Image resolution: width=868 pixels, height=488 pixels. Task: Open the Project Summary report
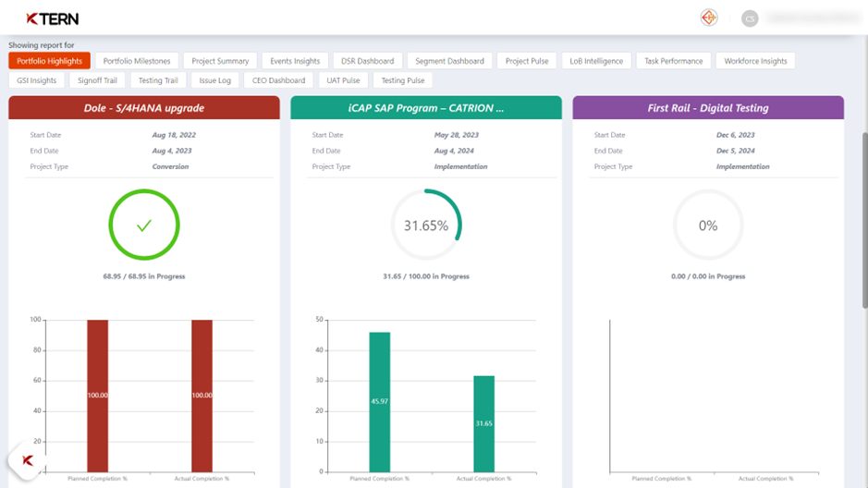(220, 61)
